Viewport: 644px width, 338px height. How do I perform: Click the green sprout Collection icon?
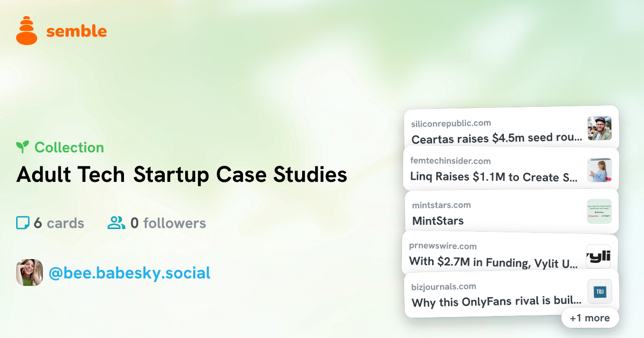(x=23, y=147)
